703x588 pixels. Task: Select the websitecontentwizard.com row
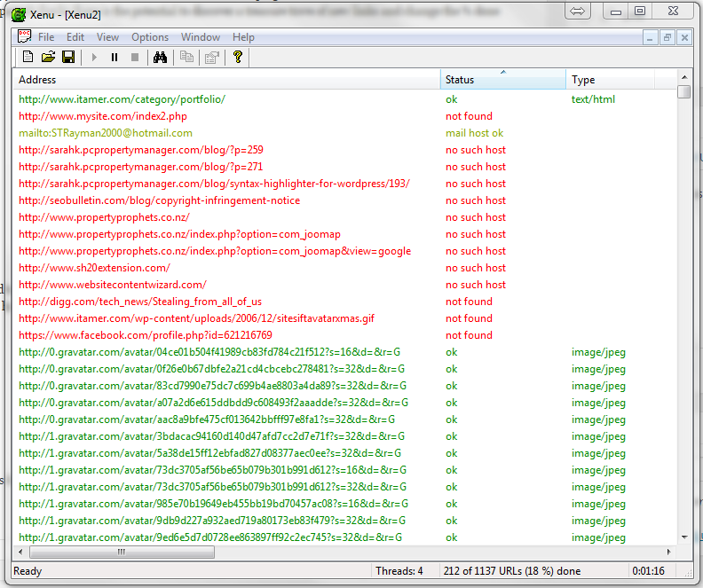tap(344, 285)
